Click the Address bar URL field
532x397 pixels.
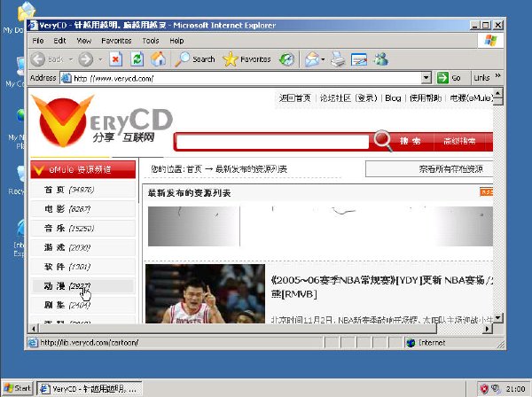point(241,78)
